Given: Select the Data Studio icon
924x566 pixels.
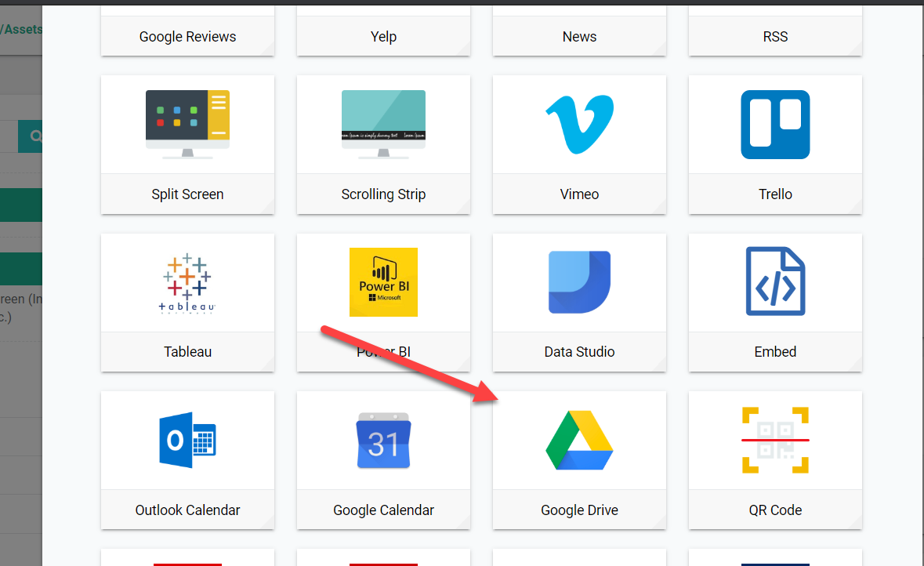Looking at the screenshot, I should pos(580,281).
